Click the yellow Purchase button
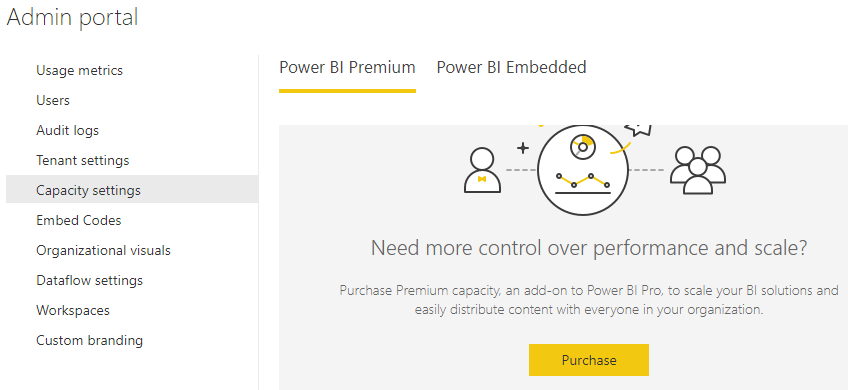848x390 pixels. (x=588, y=360)
